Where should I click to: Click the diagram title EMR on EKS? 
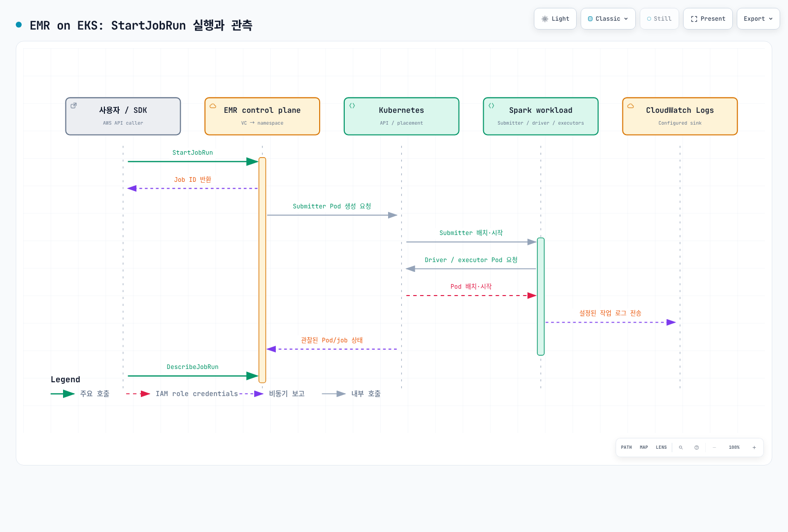tap(141, 25)
